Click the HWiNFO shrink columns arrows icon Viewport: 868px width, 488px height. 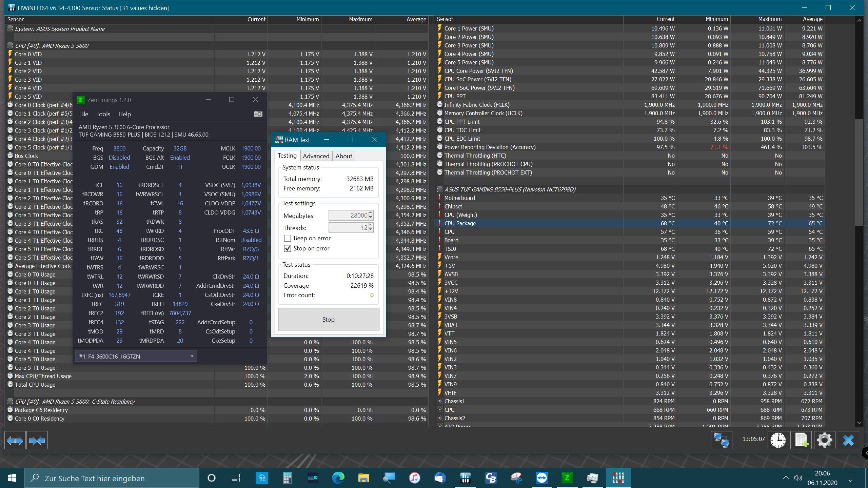37,440
